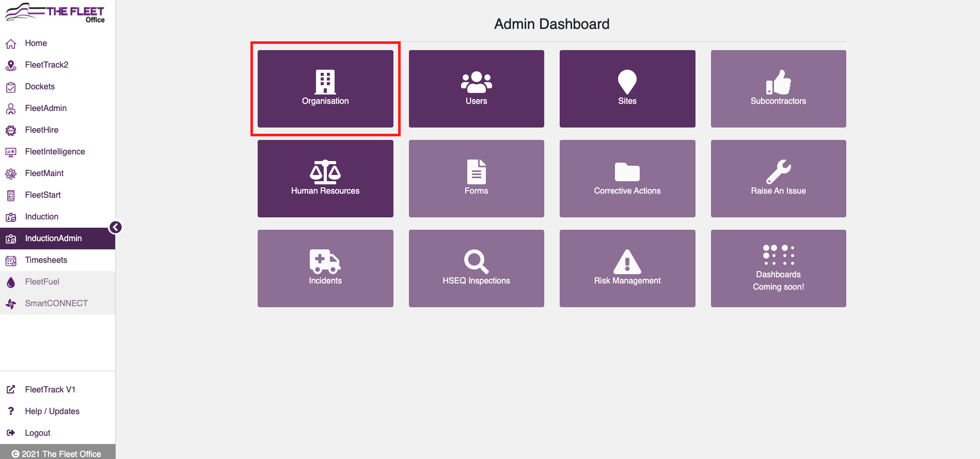This screenshot has height=459, width=980.
Task: Click the FleetHire icon in sidebar
Action: (11, 131)
